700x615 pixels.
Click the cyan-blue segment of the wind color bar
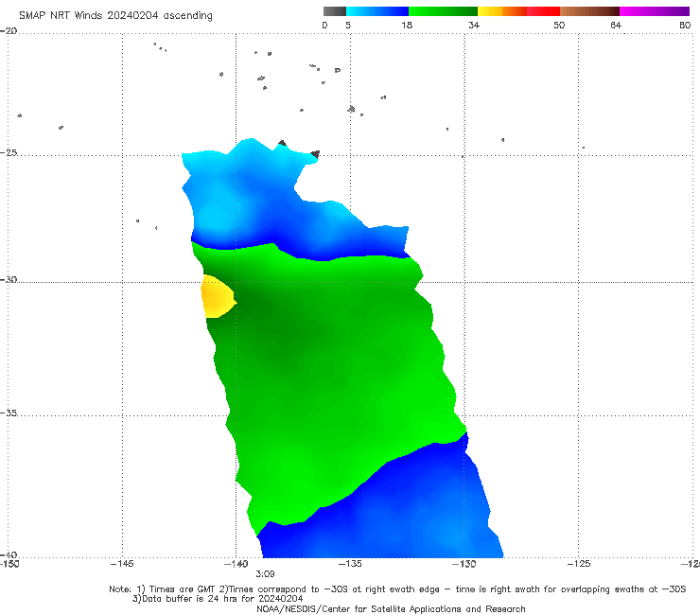click(377, 11)
